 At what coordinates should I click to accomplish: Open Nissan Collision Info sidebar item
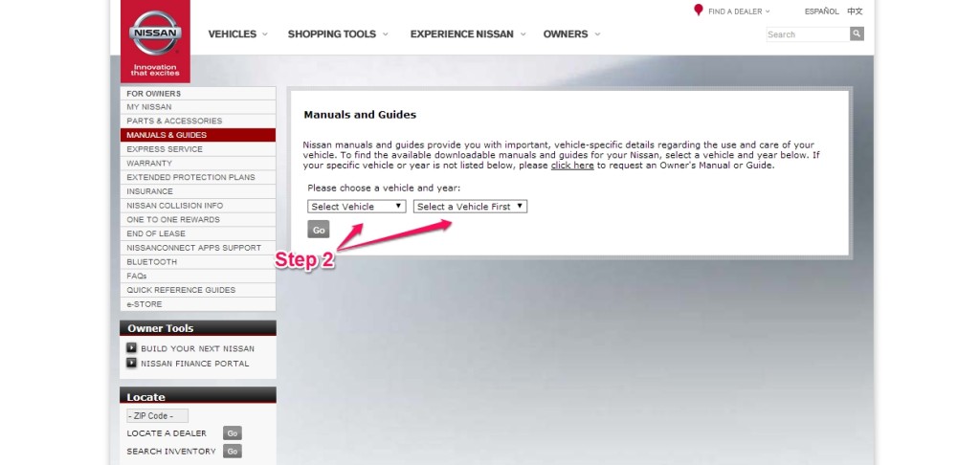[197, 205]
